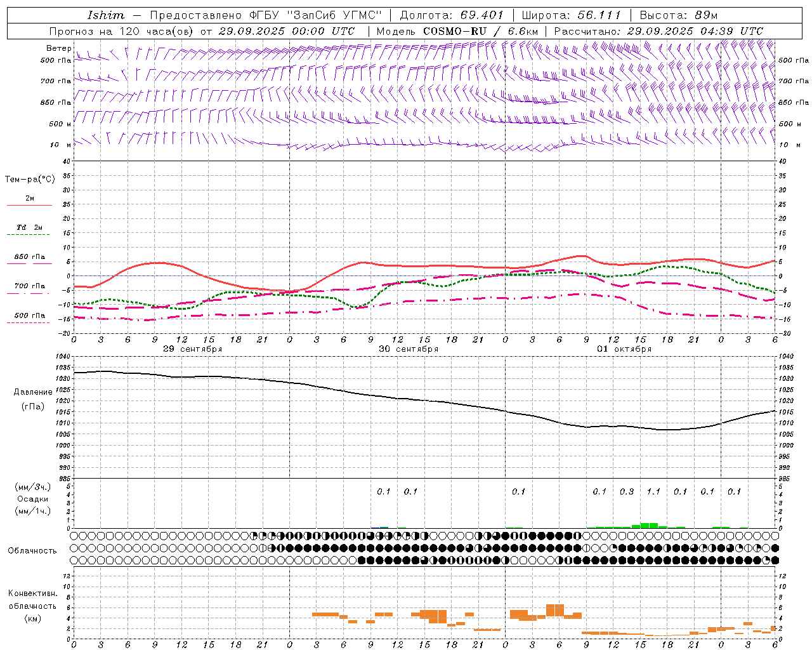Click the provider text ФГБУ "ЗапСиб УГМС"
The width and height of the screenshot is (812, 650).
point(315,15)
